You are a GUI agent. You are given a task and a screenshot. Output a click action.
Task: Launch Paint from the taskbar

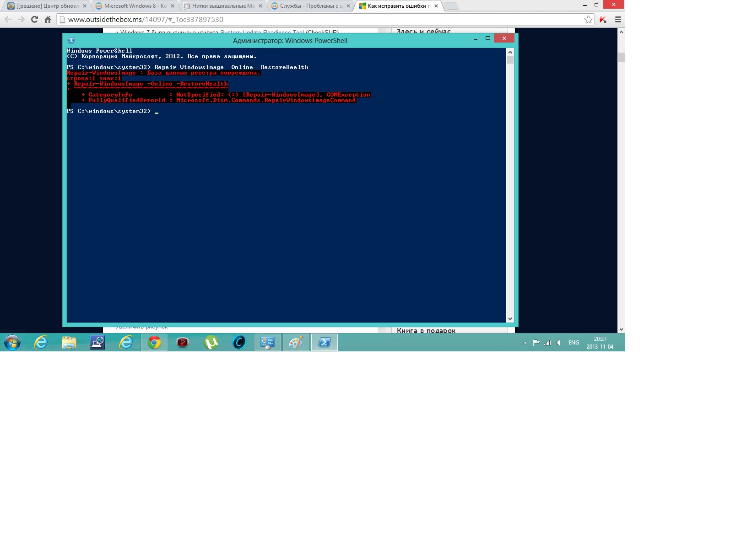296,342
